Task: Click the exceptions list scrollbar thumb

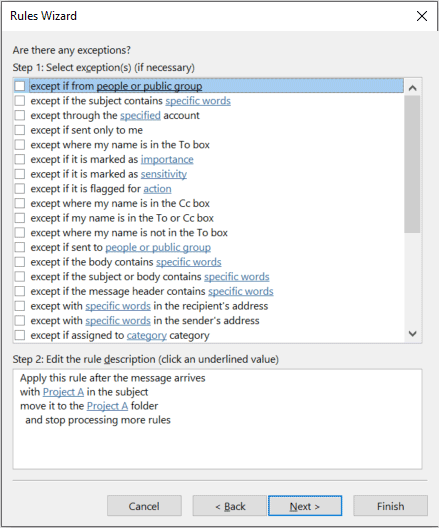Action: [x=412, y=164]
